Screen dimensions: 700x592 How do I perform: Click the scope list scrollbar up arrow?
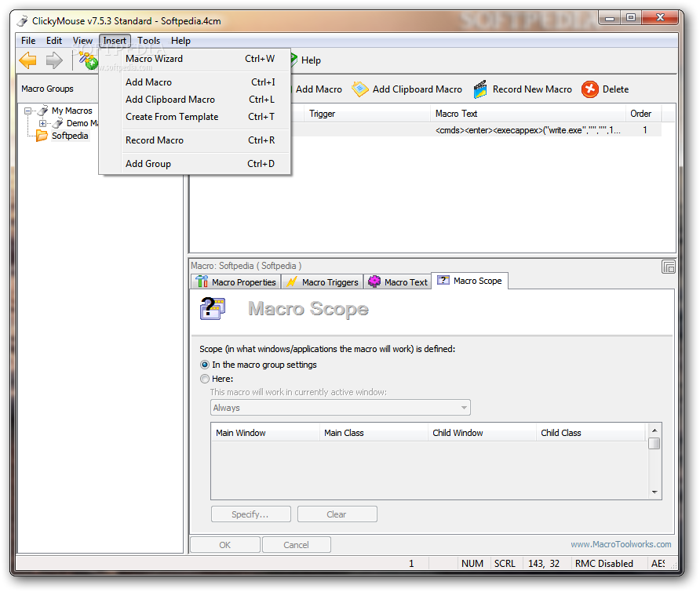click(x=654, y=430)
